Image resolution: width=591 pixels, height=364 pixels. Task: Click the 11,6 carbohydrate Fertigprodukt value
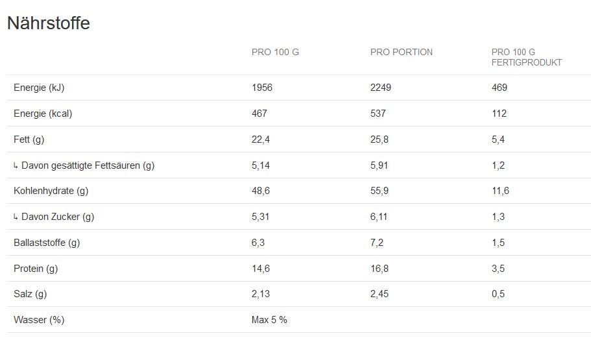point(500,191)
